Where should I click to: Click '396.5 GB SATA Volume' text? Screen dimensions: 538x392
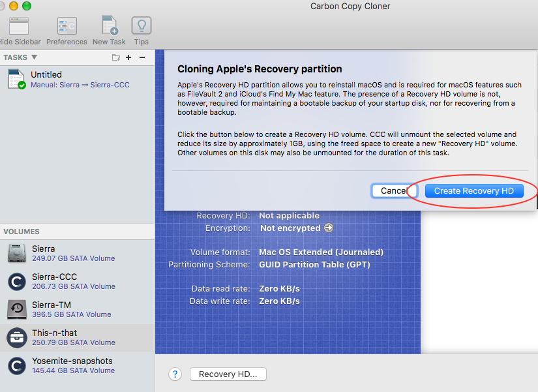pyautogui.click(x=71, y=314)
